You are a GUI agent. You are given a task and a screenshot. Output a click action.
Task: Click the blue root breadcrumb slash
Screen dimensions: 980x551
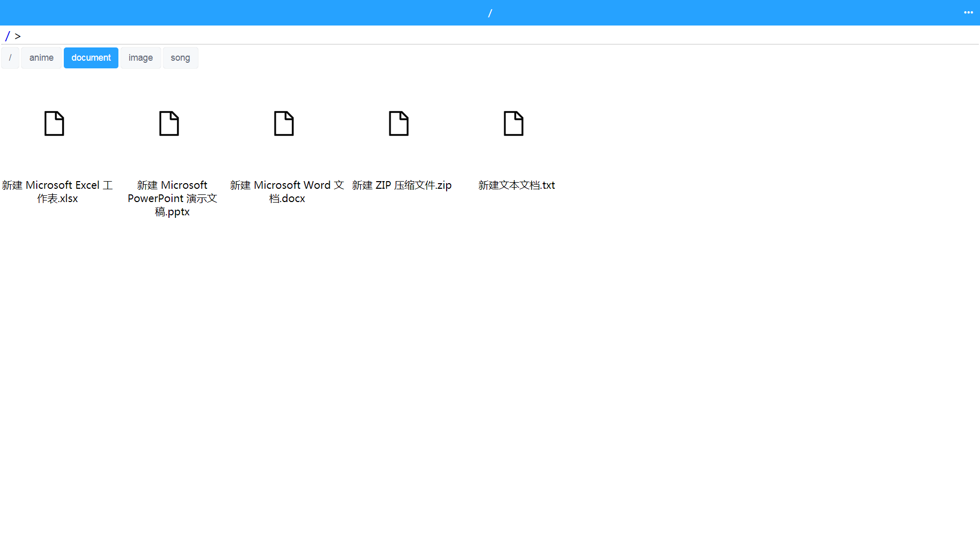tap(7, 36)
